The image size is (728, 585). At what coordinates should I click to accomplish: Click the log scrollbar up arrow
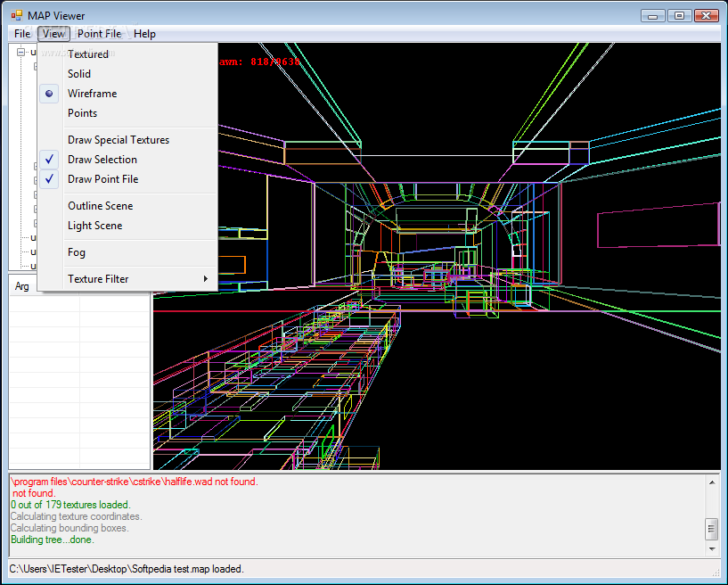click(712, 482)
